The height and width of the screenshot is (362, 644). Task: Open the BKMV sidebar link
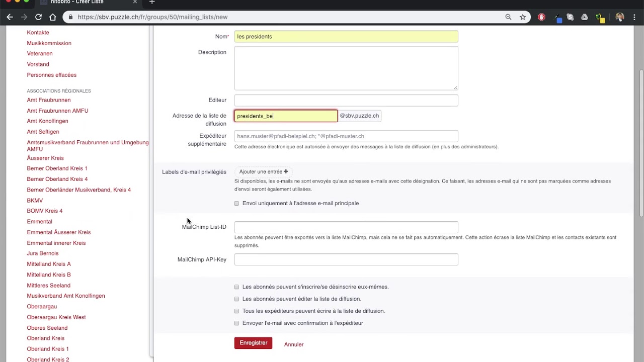(x=35, y=201)
